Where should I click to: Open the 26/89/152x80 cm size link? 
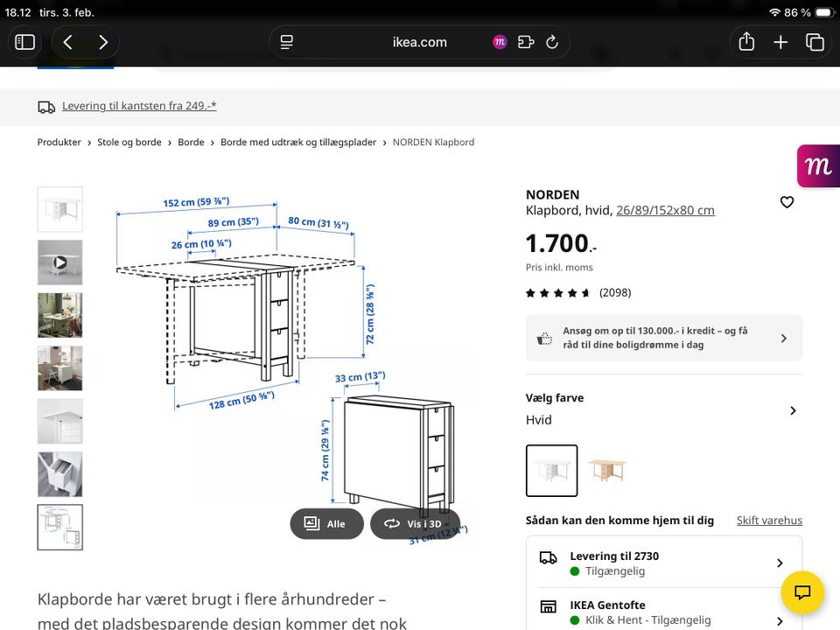(665, 210)
